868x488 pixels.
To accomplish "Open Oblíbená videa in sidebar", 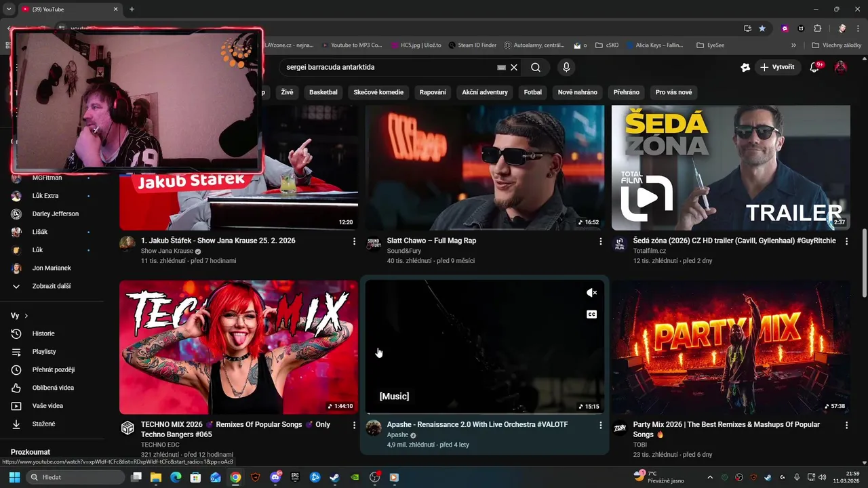I will [x=52, y=388].
